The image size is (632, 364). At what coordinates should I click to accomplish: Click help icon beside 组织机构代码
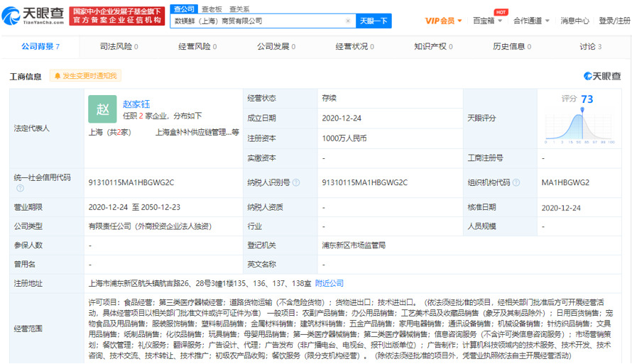pos(516,182)
